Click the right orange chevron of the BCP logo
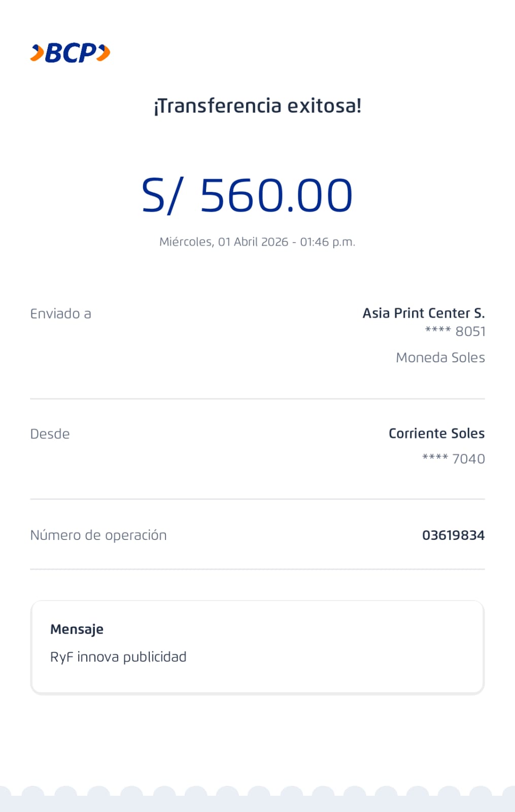 pos(104,53)
